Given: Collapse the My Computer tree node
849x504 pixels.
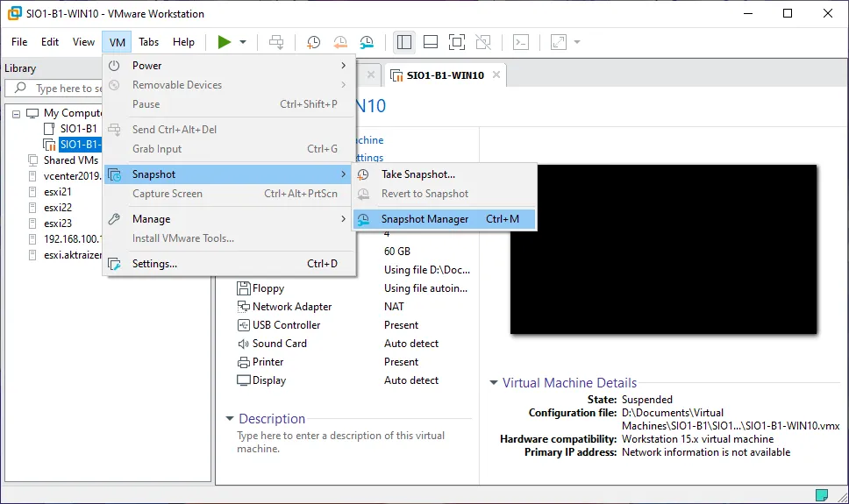Looking at the screenshot, I should pyautogui.click(x=17, y=113).
